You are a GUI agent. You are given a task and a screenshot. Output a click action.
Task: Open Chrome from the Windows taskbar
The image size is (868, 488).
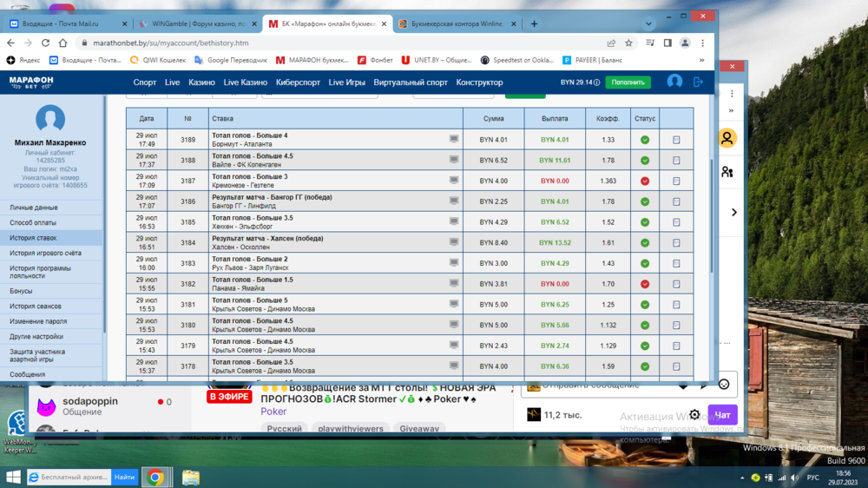tap(155, 477)
